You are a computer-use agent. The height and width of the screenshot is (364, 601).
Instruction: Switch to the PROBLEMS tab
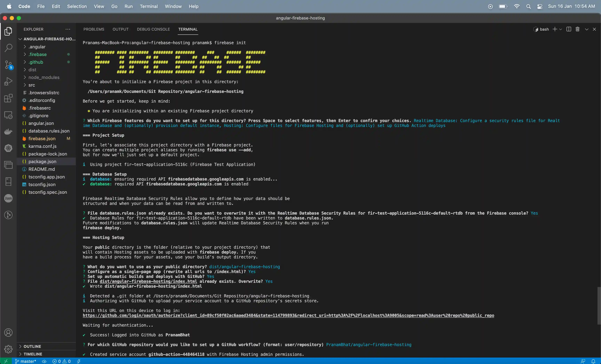coord(94,29)
